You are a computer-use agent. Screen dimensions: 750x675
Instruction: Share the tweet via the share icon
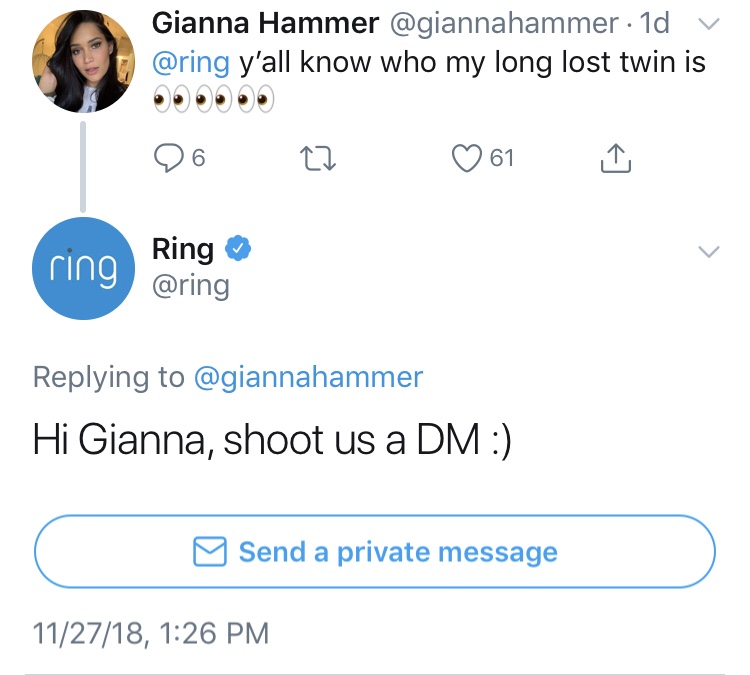617,157
